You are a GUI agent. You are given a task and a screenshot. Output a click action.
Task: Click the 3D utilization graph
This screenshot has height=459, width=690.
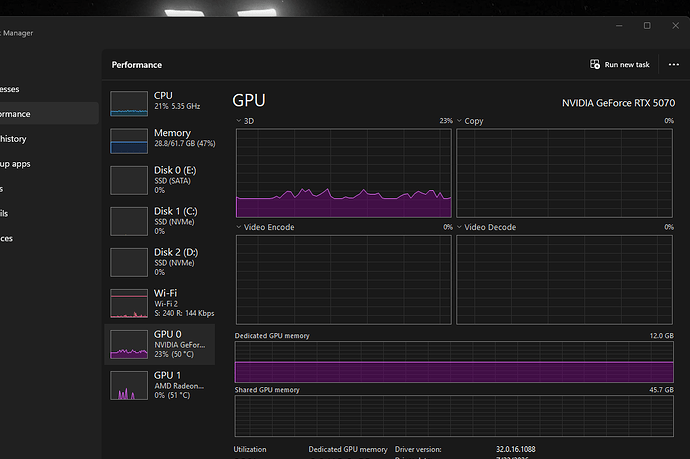point(344,173)
